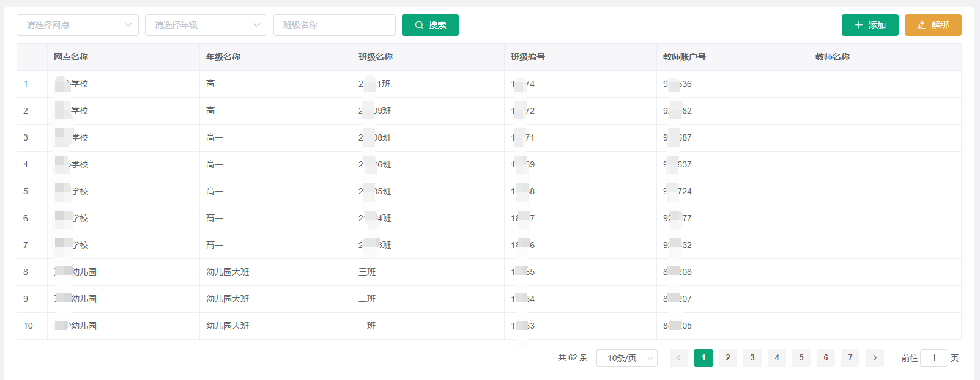Click the previous page left arrow
This screenshot has width=980, height=380.
coord(678,358)
